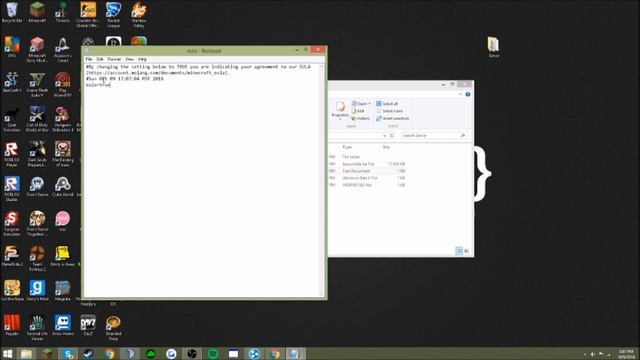Click Invert selection in Explorer ribbon
Image resolution: width=640 pixels, height=360 pixels.
392,118
